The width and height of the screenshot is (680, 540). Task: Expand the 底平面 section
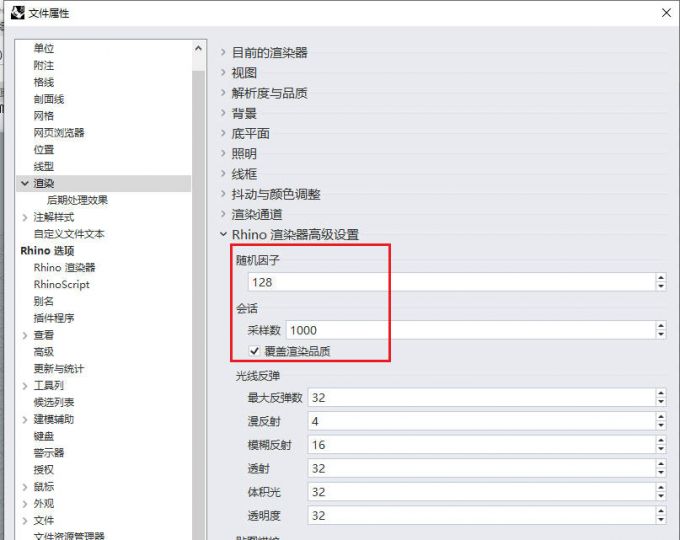223,133
